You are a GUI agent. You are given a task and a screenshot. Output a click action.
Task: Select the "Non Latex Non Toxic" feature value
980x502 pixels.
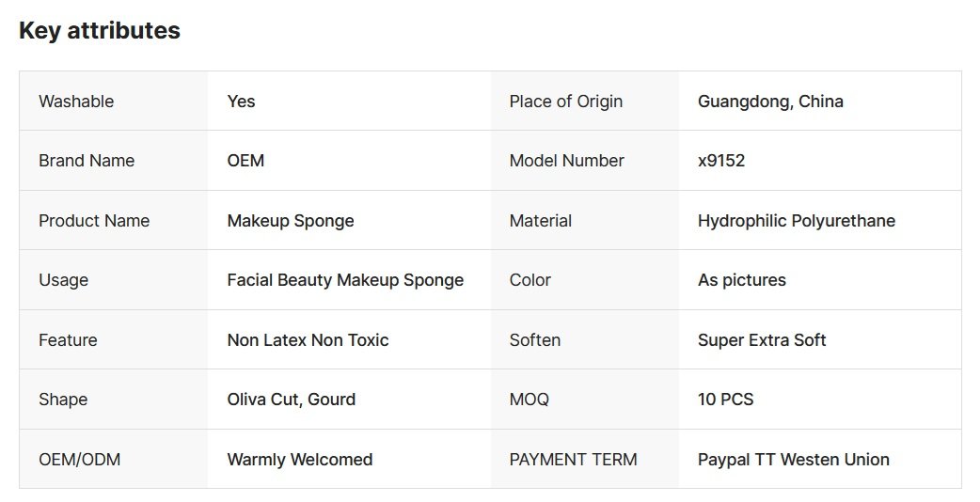pos(308,340)
